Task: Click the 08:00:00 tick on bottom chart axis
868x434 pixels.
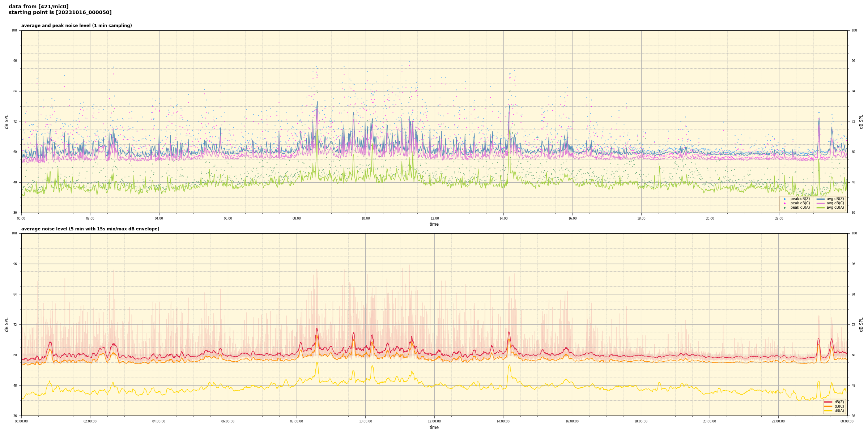Action: [x=297, y=421]
